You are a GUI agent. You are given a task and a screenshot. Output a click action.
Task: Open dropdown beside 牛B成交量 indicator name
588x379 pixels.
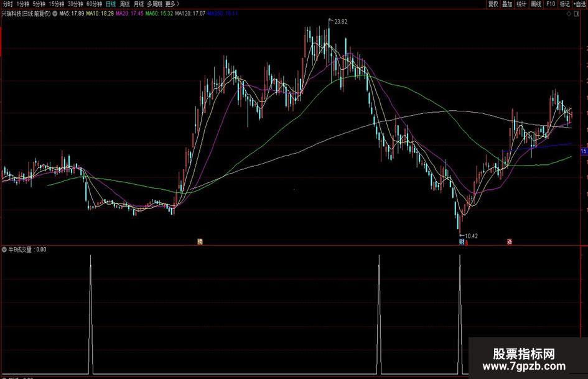(x=4, y=250)
